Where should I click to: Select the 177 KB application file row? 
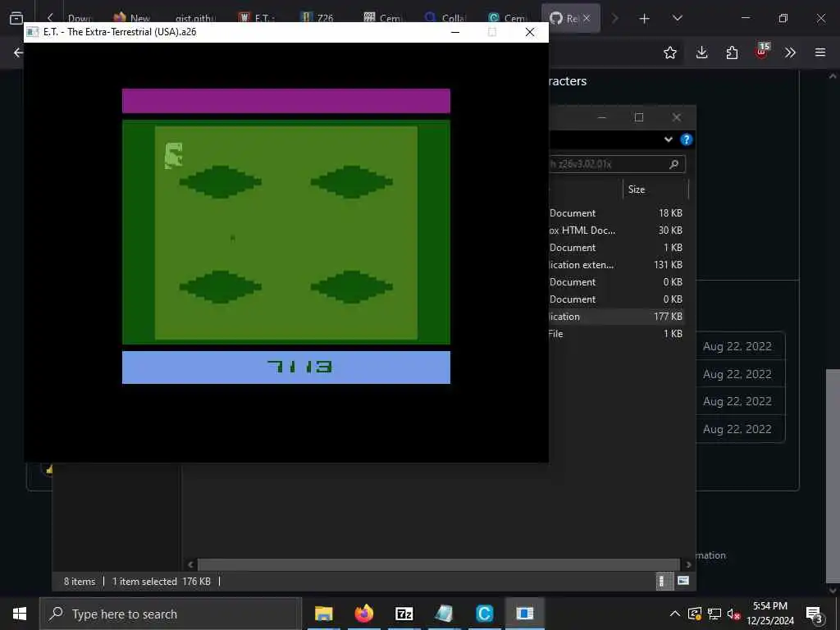tap(616, 317)
